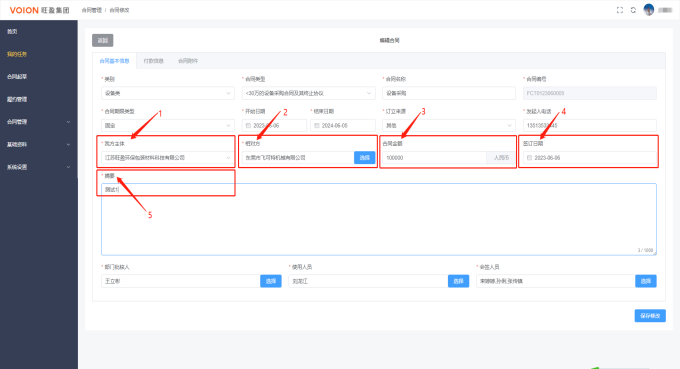Open calendar icon of 签订日期 field

pos(529,158)
